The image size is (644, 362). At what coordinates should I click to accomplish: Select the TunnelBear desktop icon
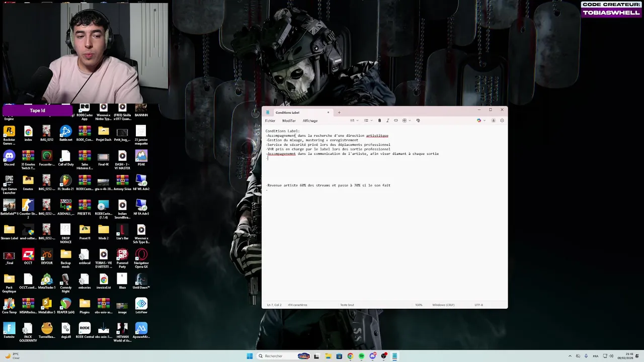pos(47,331)
